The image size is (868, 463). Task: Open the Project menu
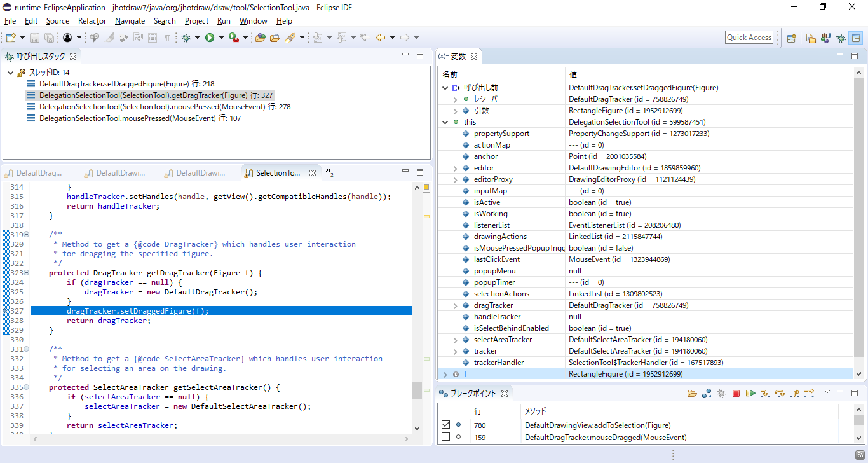196,21
